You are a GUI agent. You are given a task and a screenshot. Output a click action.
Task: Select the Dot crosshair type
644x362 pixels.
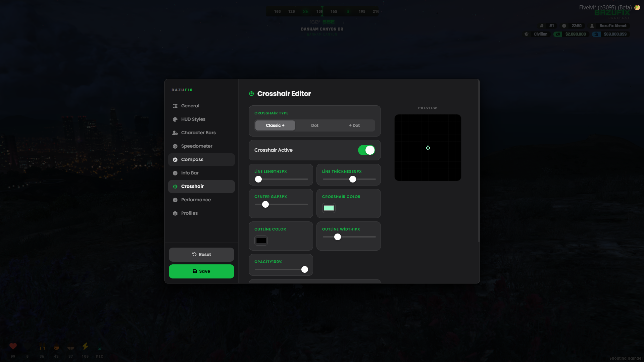[x=315, y=125]
